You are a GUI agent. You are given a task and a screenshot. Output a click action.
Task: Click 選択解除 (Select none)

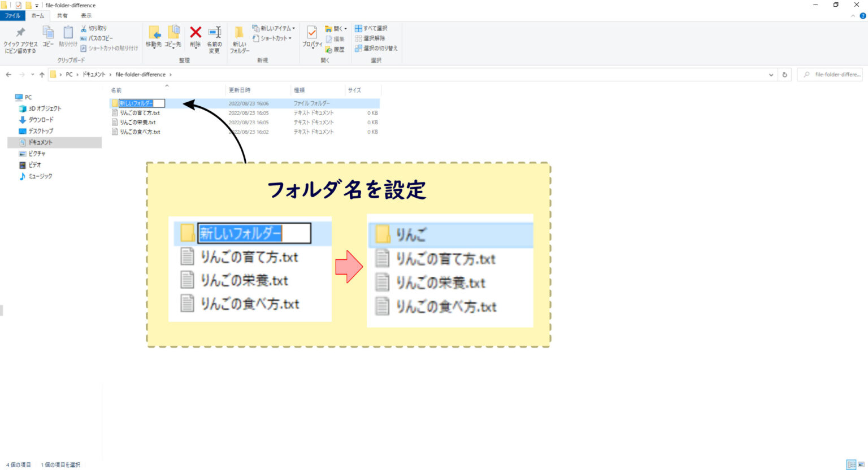coord(370,38)
